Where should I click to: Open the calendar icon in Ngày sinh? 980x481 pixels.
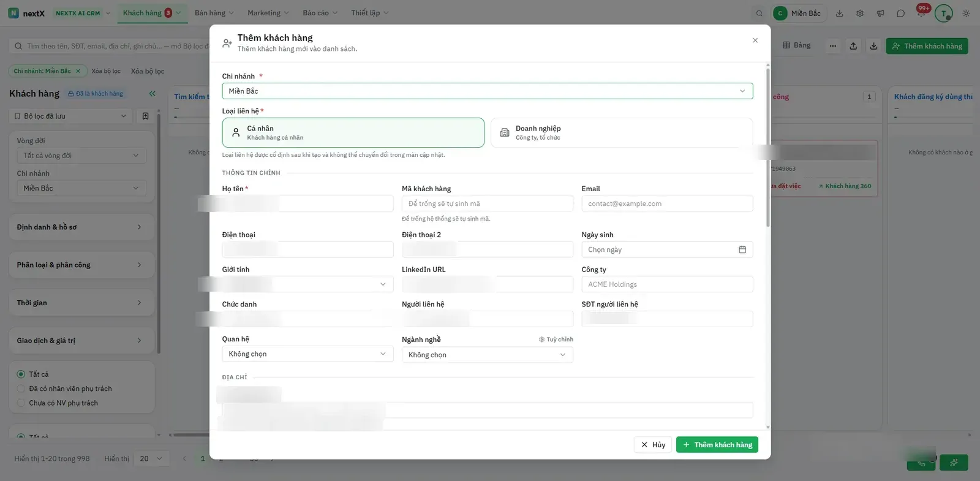point(742,249)
